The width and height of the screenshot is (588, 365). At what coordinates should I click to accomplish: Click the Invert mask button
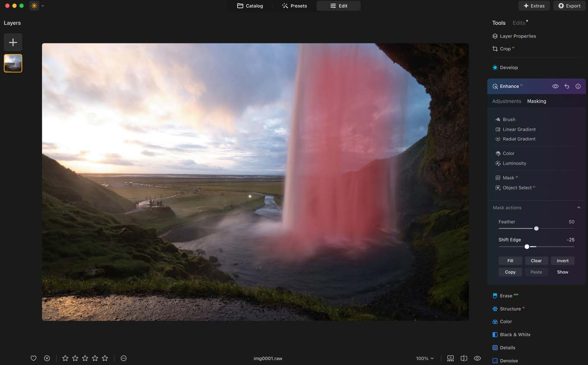pyautogui.click(x=562, y=261)
